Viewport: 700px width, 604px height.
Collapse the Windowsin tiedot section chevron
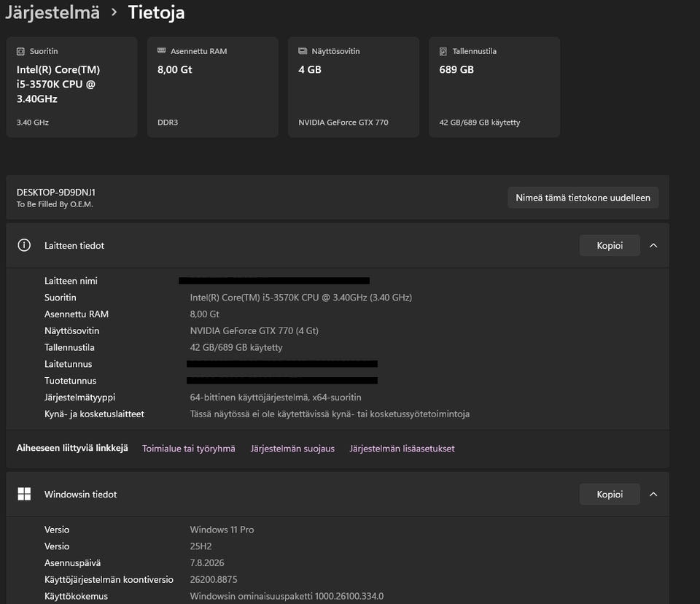pos(653,494)
